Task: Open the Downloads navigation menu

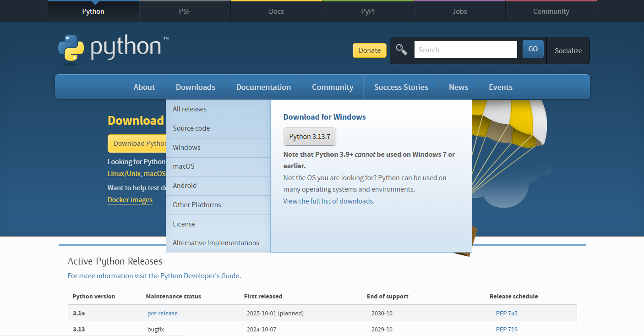Action: coord(196,87)
